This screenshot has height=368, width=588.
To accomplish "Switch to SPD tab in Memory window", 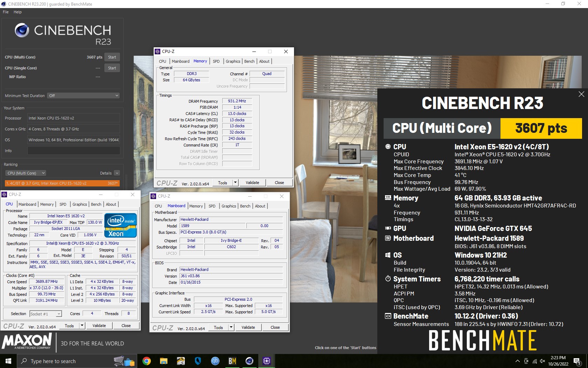I will tap(216, 61).
